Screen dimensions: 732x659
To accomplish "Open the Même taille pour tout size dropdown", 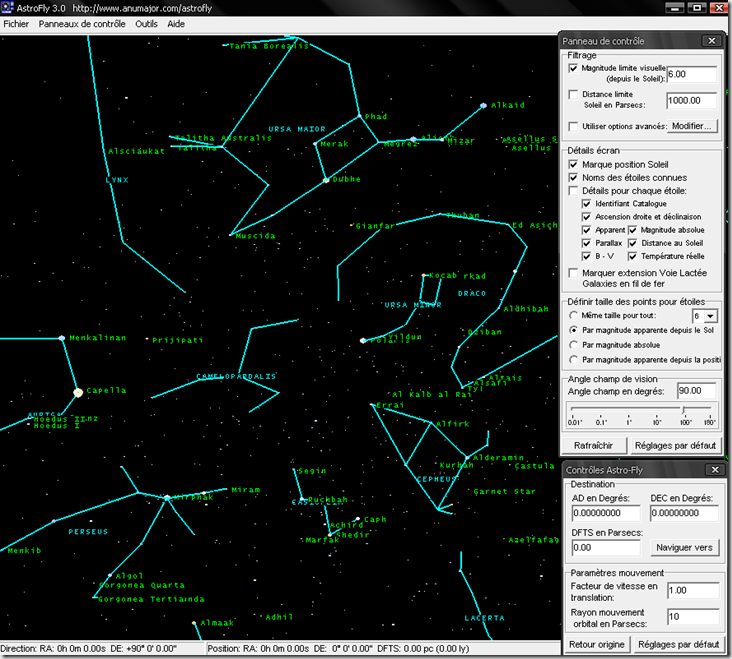I will pos(710,316).
